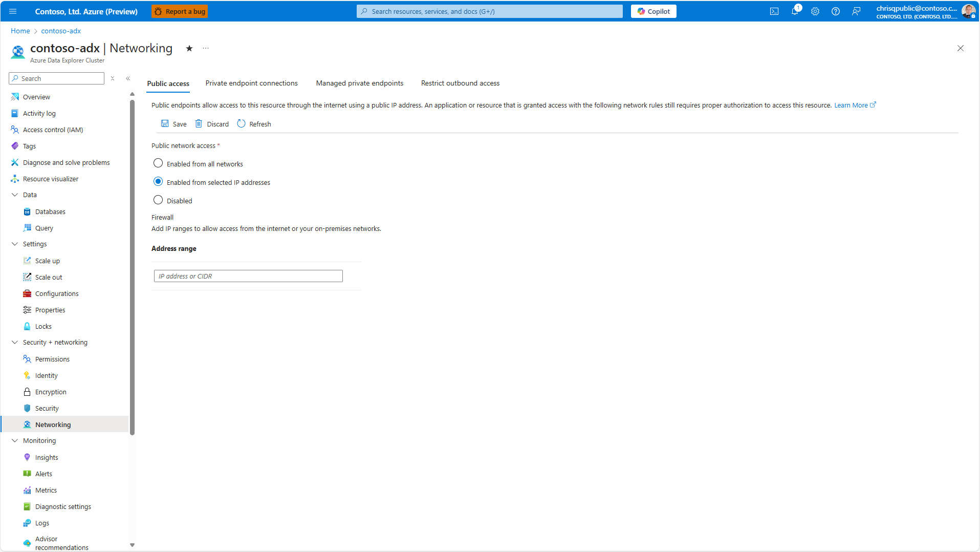Collapse the Data section

tap(15, 195)
